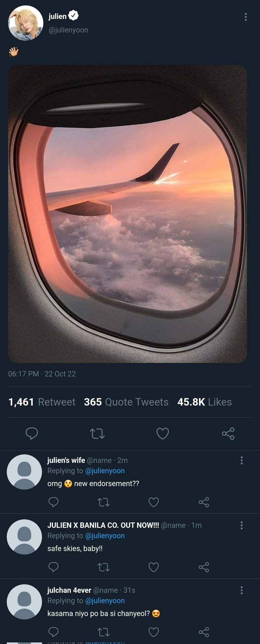Retweet julien's airplane window tweet

97,434
